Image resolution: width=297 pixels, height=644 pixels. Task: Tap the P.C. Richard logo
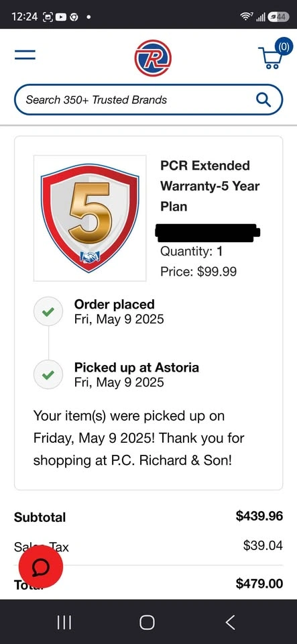[153, 58]
